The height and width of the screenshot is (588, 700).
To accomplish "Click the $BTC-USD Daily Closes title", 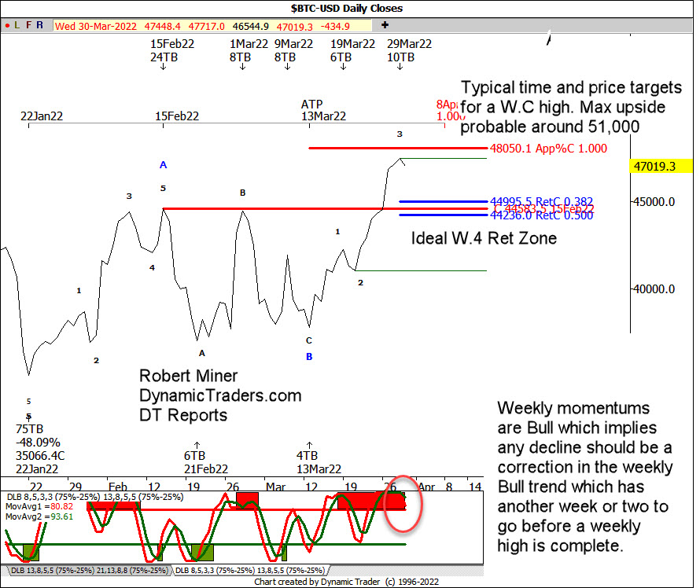I will (x=346, y=8).
